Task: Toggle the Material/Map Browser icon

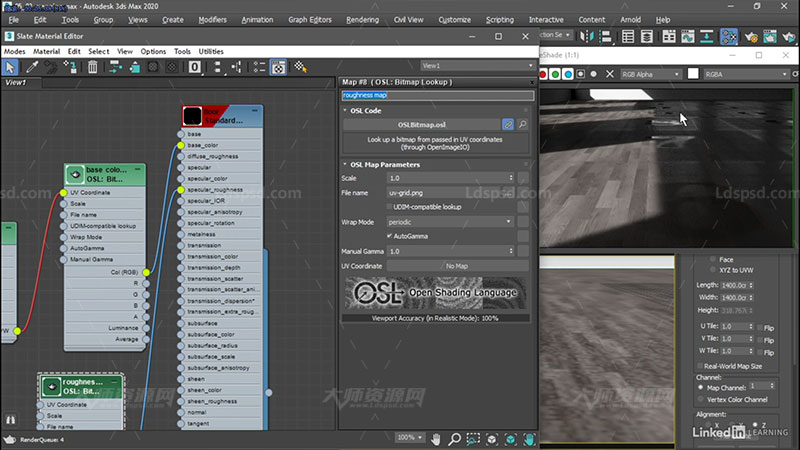Action: [259, 67]
